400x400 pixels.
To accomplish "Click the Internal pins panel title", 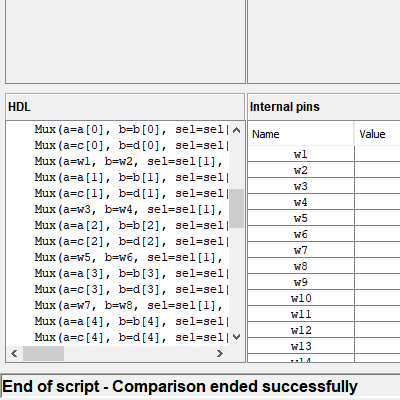I will coord(285,107).
